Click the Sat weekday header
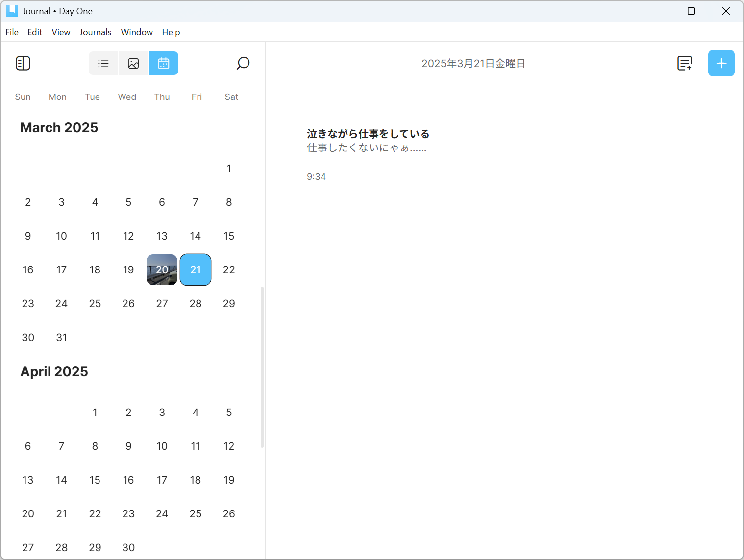Viewport: 744px width, 560px height. pyautogui.click(x=231, y=97)
